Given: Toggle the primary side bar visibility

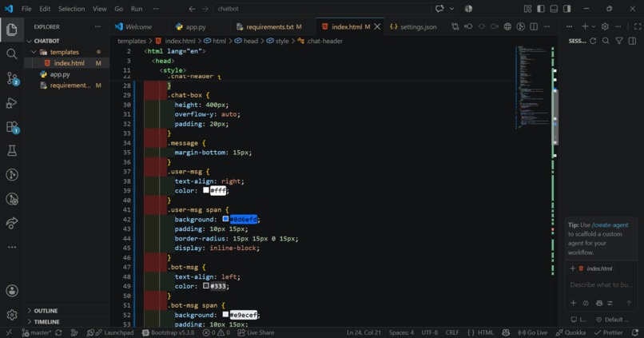Looking at the screenshot, I should (x=541, y=9).
